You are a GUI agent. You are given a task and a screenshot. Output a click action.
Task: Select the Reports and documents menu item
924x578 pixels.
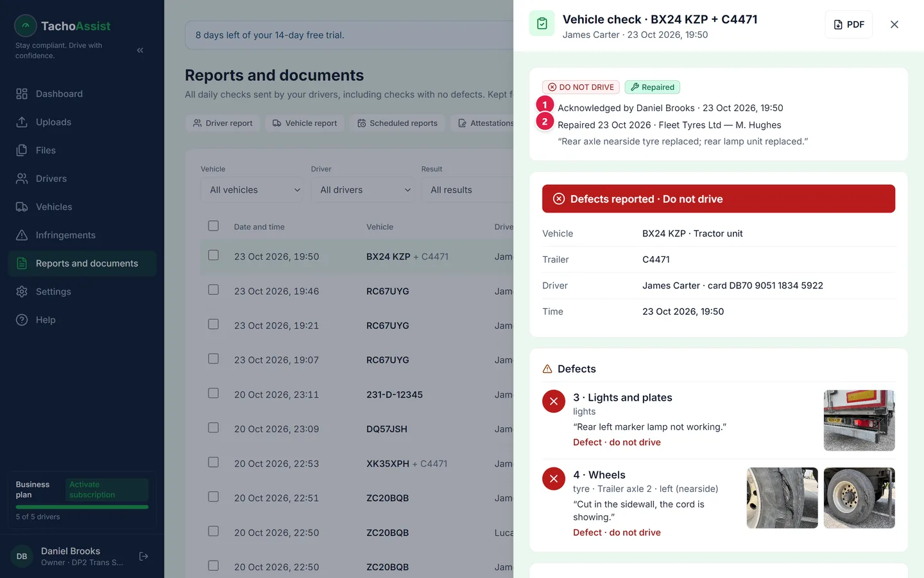click(x=82, y=263)
